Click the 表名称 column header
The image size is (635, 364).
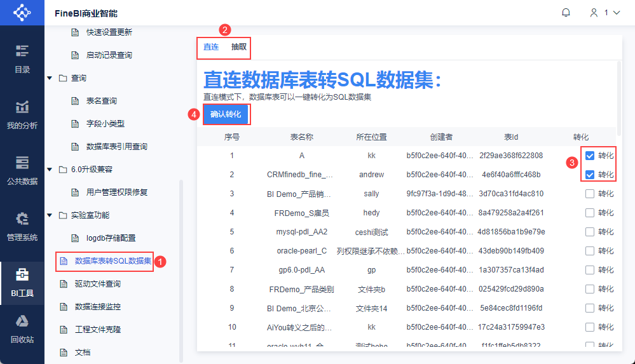click(302, 137)
